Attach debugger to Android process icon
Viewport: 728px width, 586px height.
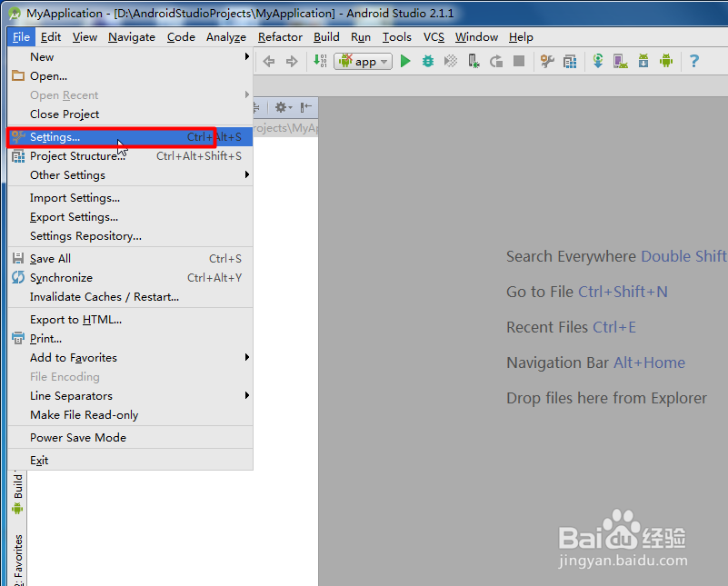pos(474,61)
